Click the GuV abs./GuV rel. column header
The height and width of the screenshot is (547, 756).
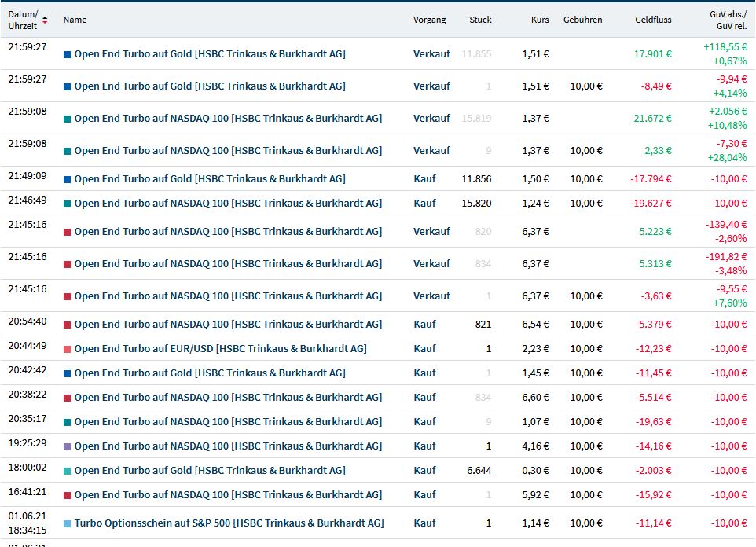[x=728, y=20]
